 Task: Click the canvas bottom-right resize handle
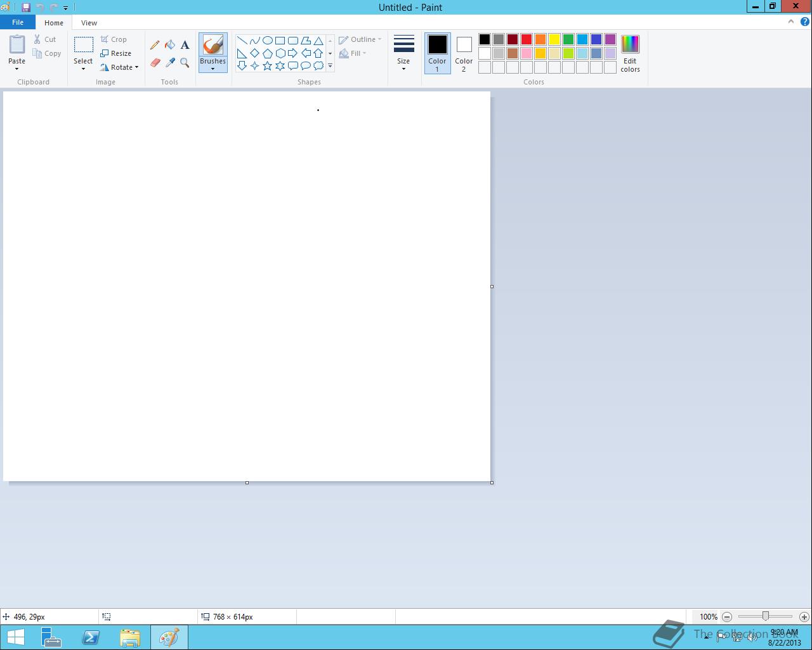(492, 482)
